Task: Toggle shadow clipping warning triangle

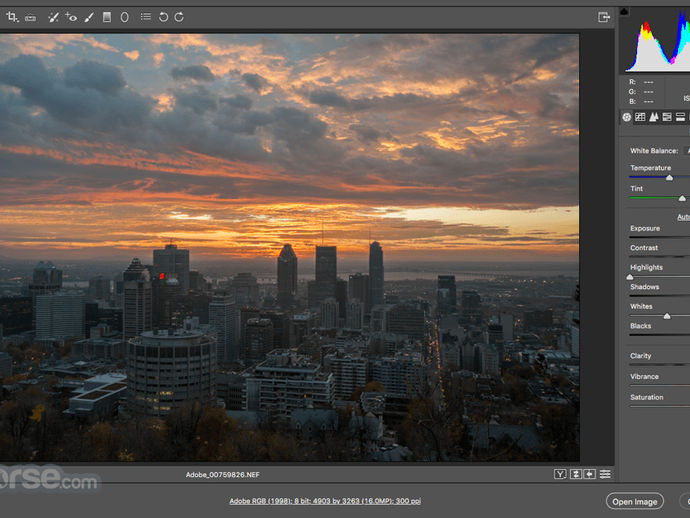Action: point(624,11)
